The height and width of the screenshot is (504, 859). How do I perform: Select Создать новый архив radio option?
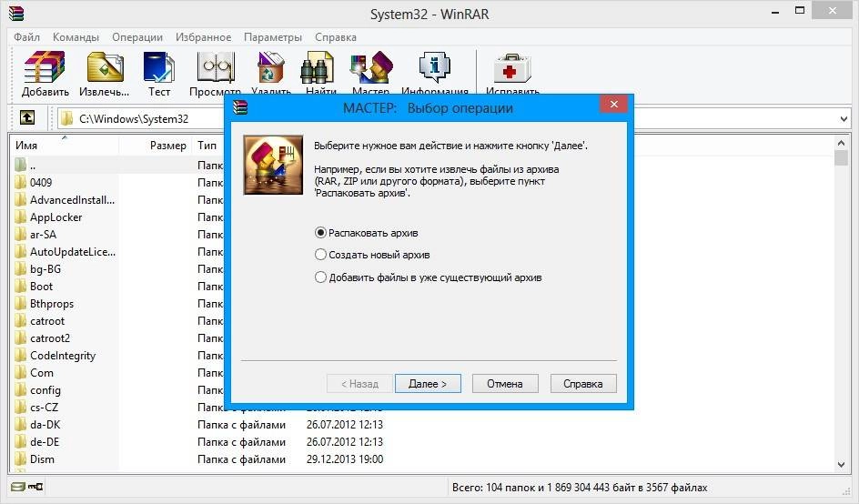click(372, 255)
